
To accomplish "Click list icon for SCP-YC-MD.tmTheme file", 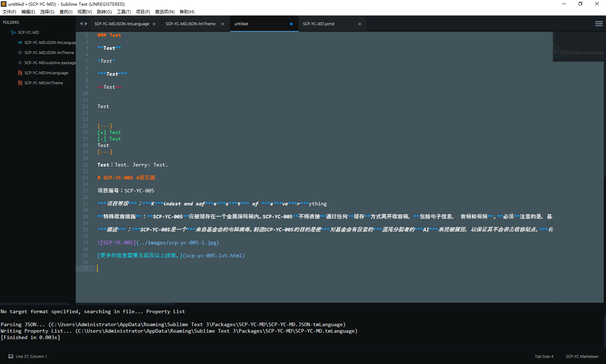I will coord(20,83).
